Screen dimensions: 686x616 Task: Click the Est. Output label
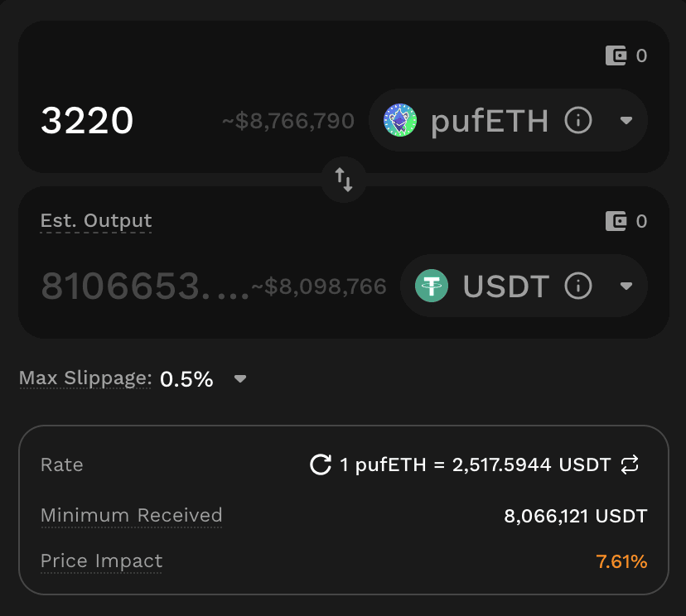(96, 221)
